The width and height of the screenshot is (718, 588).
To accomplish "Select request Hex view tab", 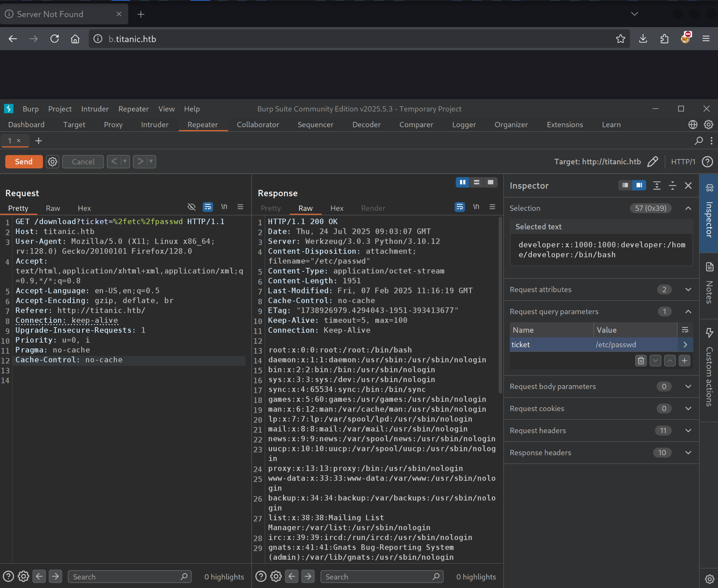I will tap(84, 208).
